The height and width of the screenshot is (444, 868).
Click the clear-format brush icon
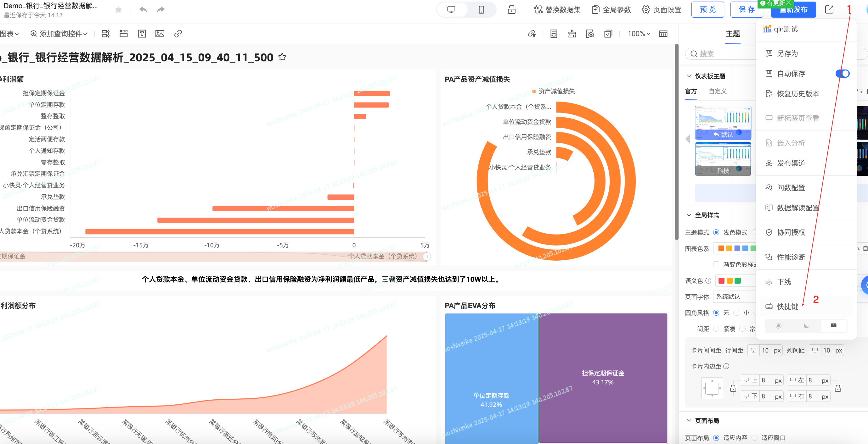click(x=572, y=34)
